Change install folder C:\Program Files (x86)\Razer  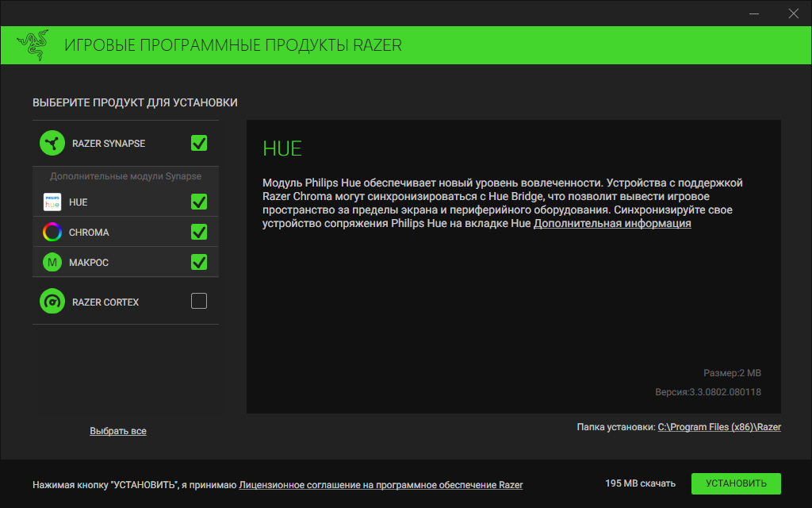point(719,426)
